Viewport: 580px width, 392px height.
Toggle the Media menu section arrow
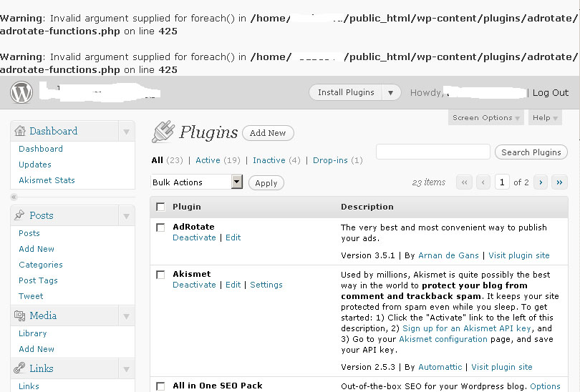point(126,316)
